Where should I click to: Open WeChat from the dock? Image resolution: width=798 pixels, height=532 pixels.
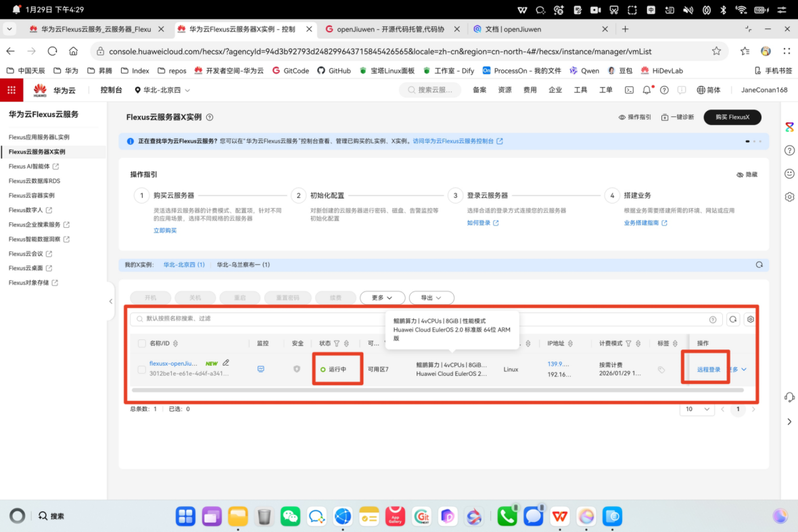point(290,516)
